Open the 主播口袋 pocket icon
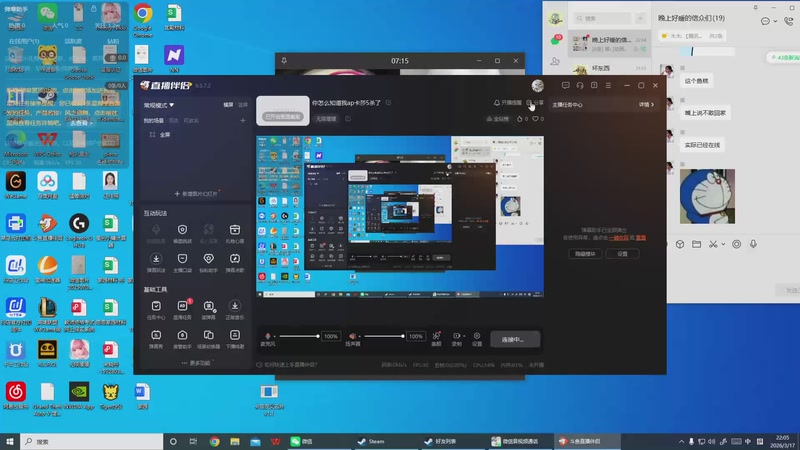Viewport: 800px width, 450px height. [x=182, y=259]
